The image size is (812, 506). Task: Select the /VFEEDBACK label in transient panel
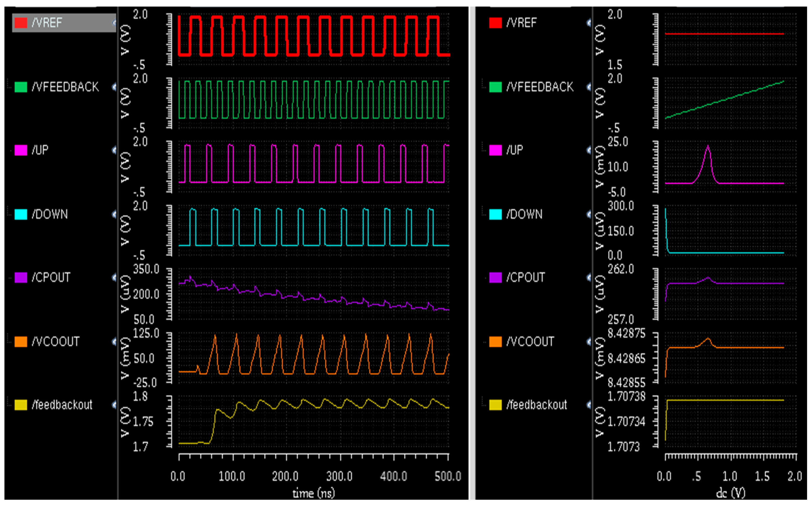coord(65,87)
